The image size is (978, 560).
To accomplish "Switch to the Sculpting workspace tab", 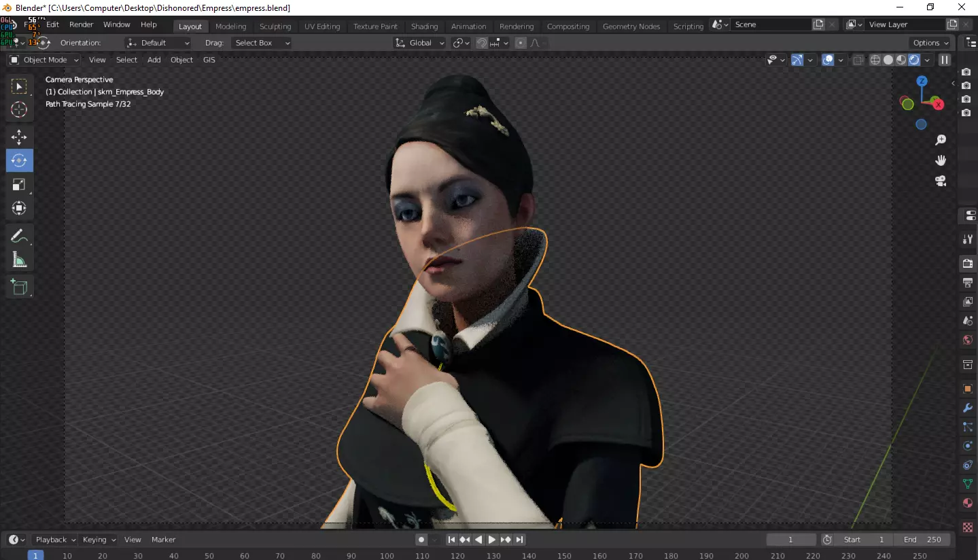I will (275, 27).
